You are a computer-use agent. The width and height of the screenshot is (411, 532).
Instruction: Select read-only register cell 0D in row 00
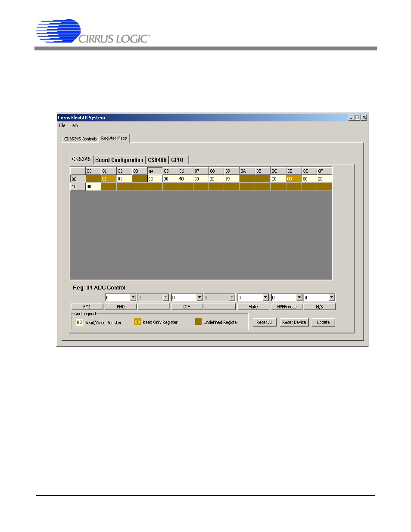click(x=294, y=179)
